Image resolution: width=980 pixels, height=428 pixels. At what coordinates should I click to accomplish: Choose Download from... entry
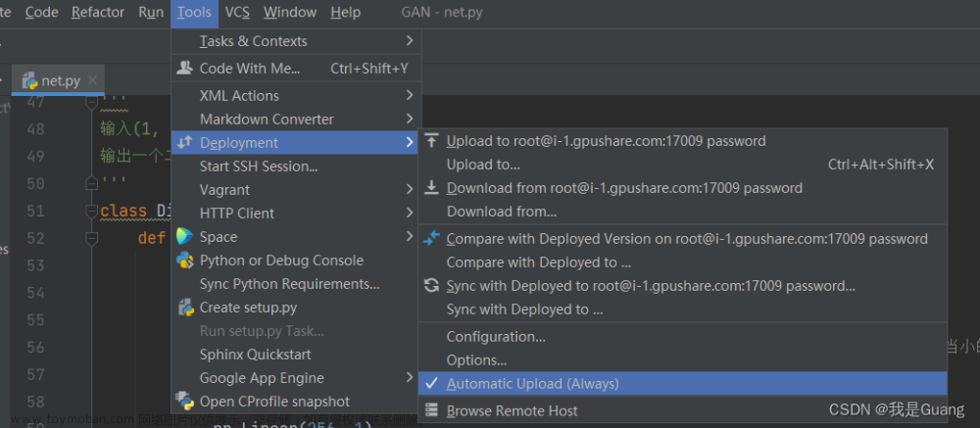tap(682, 212)
